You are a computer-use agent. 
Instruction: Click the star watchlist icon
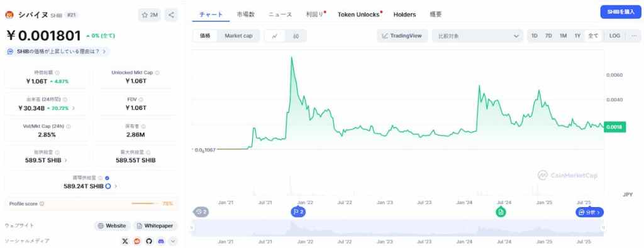click(x=145, y=15)
